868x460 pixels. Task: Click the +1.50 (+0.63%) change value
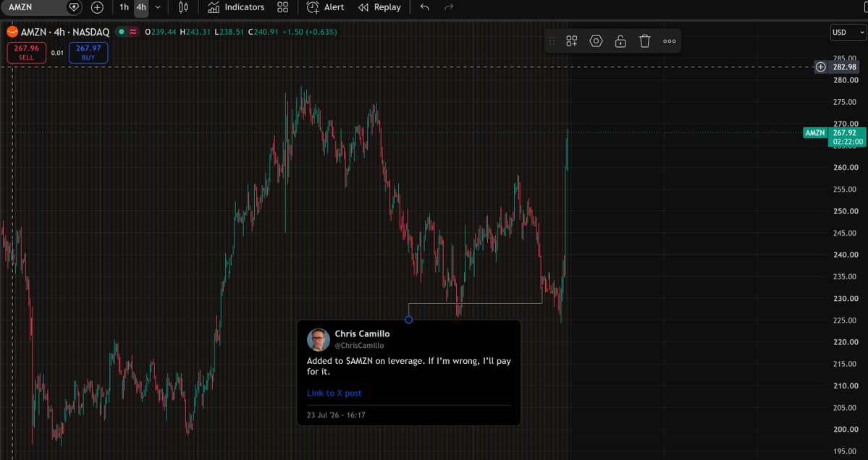tap(309, 32)
